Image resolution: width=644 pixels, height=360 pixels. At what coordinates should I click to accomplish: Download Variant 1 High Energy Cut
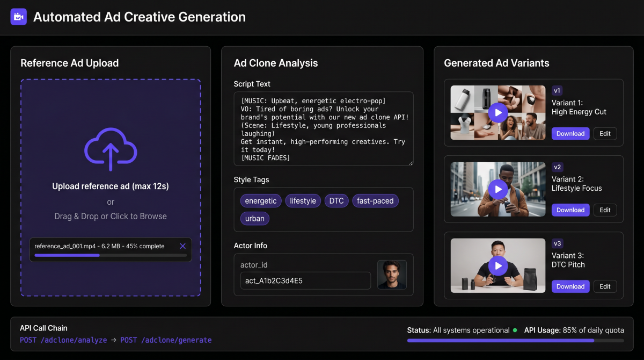pyautogui.click(x=570, y=133)
